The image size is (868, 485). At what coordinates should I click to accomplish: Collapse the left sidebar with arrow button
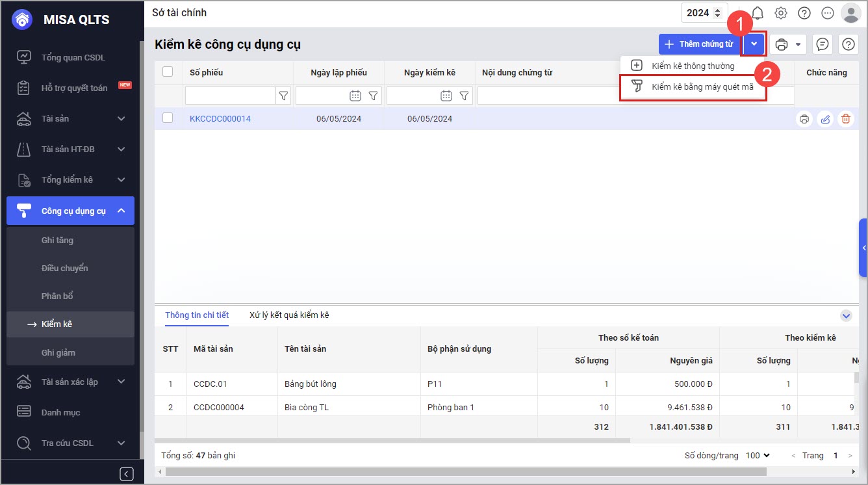(x=127, y=473)
